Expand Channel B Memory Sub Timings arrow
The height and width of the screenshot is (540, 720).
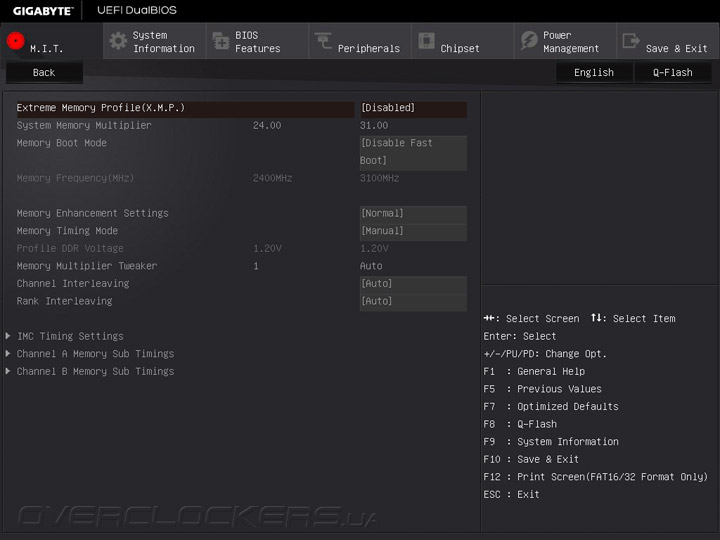pyautogui.click(x=8, y=371)
